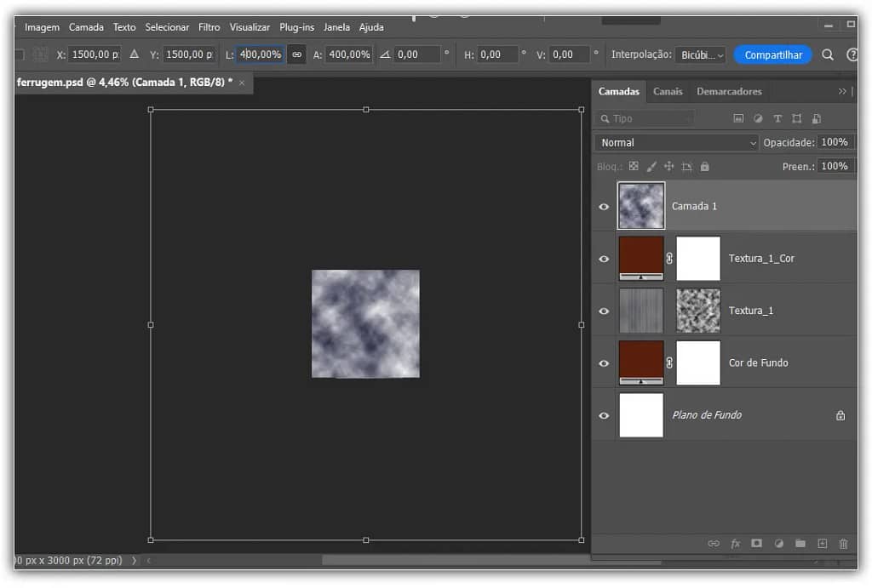The image size is (872, 588).
Task: Hide the Textura_1_Cor layer
Action: 604,259
